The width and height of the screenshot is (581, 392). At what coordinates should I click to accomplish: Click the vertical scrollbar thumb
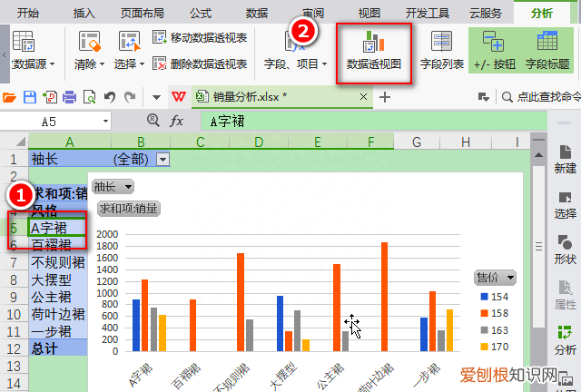(x=538, y=247)
